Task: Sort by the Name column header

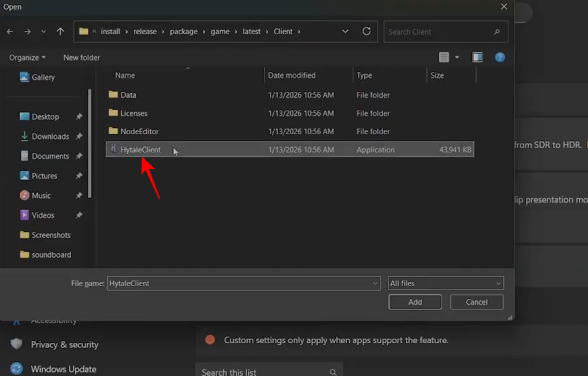Action: coord(125,76)
